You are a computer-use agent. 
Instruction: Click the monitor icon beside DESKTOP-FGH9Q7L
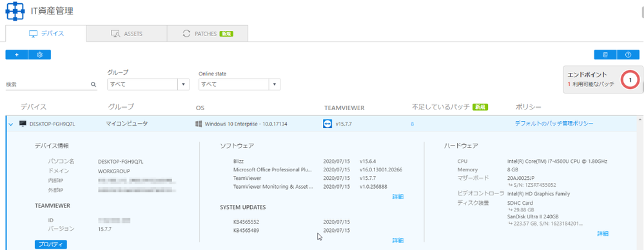(x=23, y=124)
